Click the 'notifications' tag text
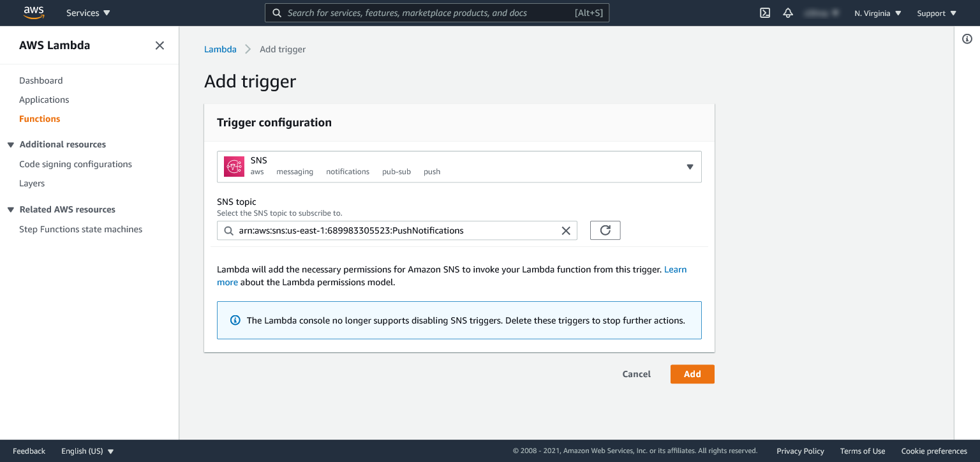 tap(348, 172)
